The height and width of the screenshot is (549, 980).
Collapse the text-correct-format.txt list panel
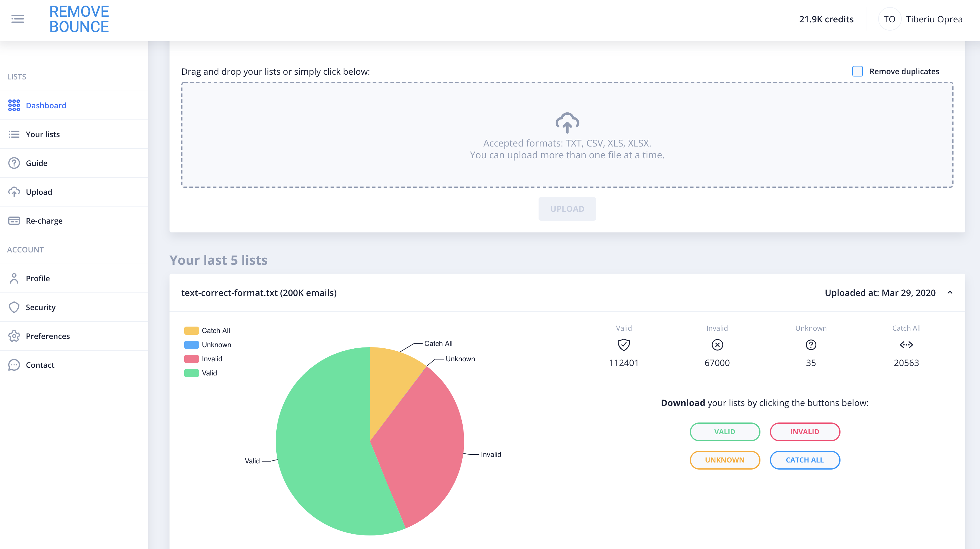[950, 292]
